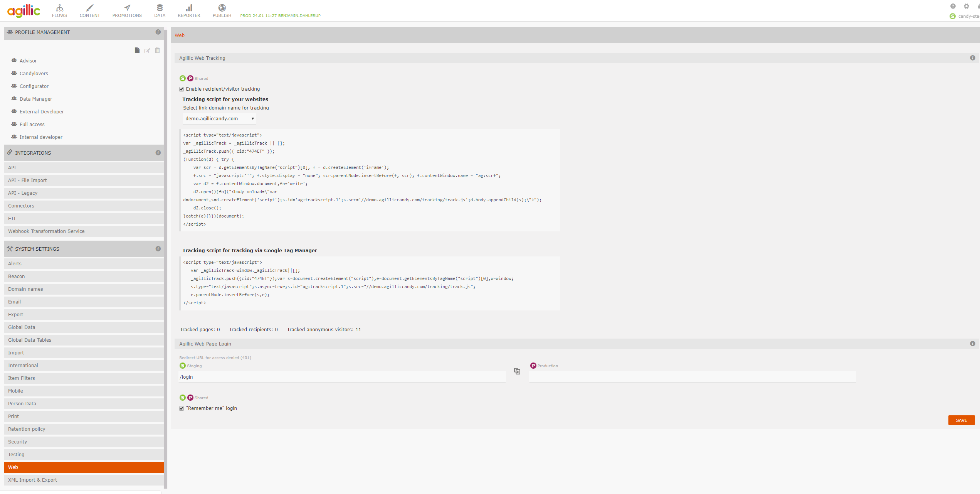
Task: Click the info icon on Agillic Web Tracking
Action: [x=973, y=57]
